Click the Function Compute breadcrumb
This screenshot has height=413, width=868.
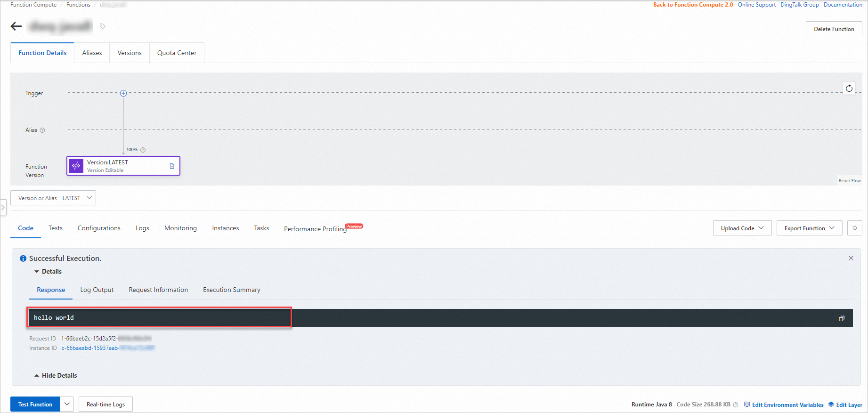33,5
